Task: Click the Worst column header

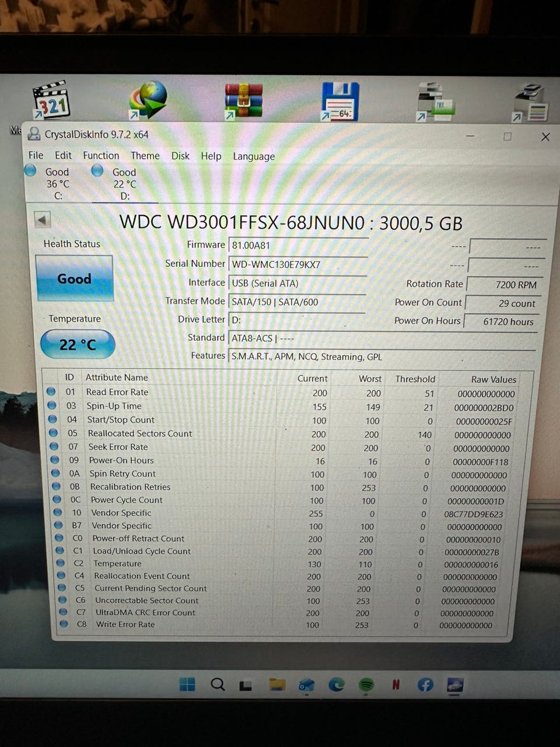Action: coord(370,379)
